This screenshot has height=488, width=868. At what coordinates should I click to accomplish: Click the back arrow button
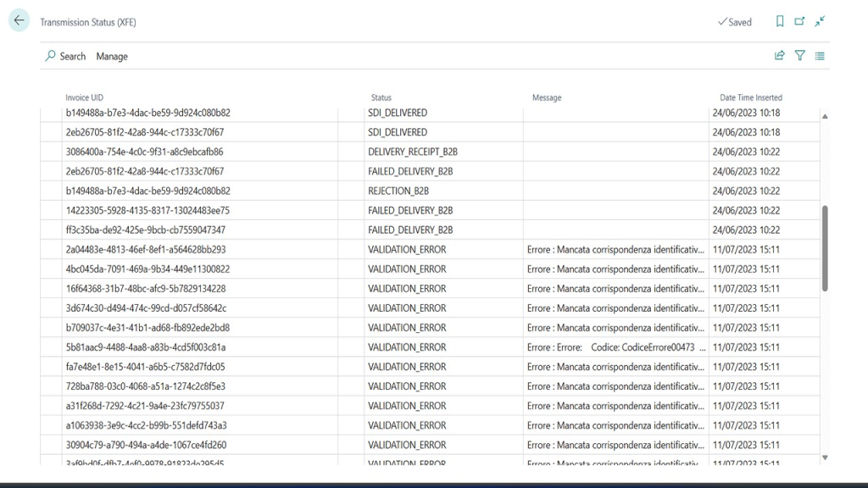19,21
